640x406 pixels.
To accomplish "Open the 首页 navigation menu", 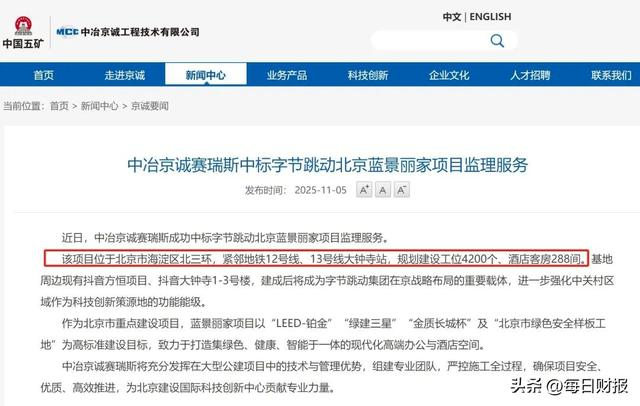I will 44,75.
